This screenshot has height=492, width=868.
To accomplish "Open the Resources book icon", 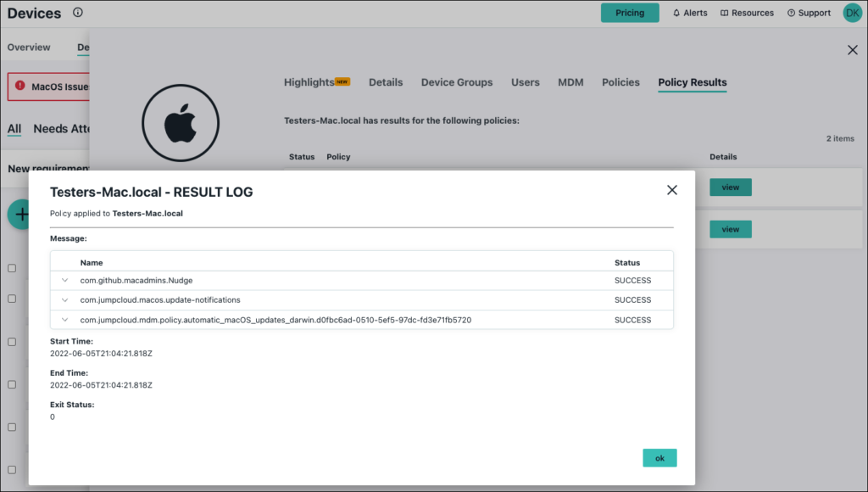I will [x=725, y=14].
